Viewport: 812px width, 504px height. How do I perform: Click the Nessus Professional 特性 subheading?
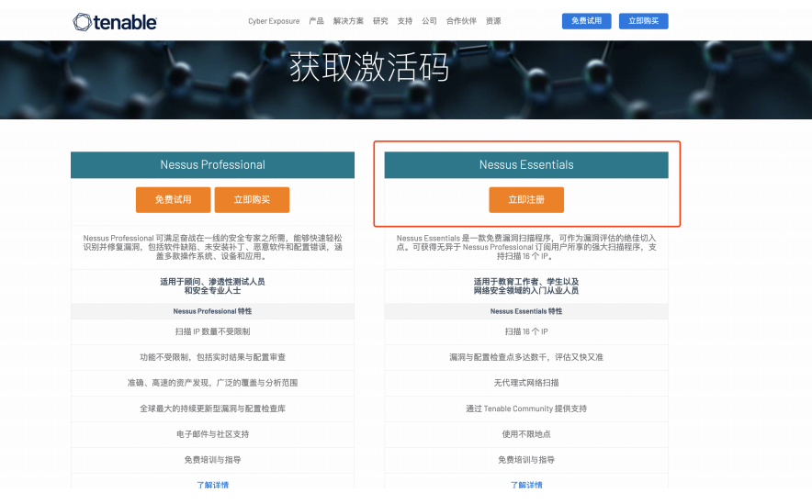point(212,311)
